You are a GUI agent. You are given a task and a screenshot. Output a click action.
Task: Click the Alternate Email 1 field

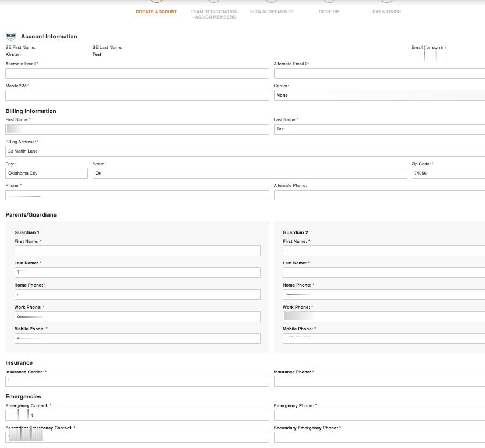[137, 73]
